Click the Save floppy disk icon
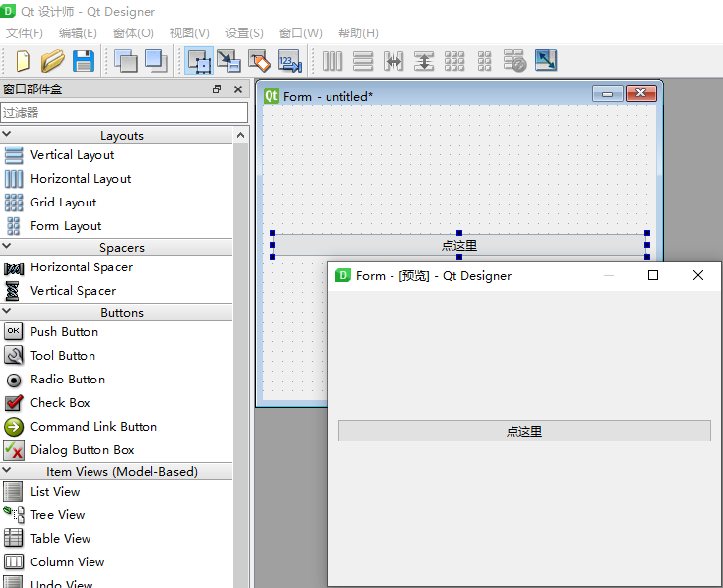This screenshot has height=588, width=723. (84, 61)
